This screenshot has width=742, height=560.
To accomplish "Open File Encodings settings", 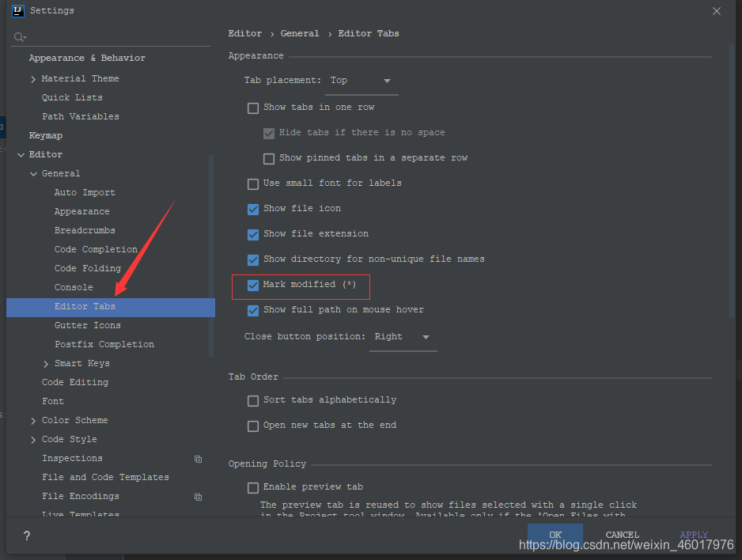I will [81, 496].
